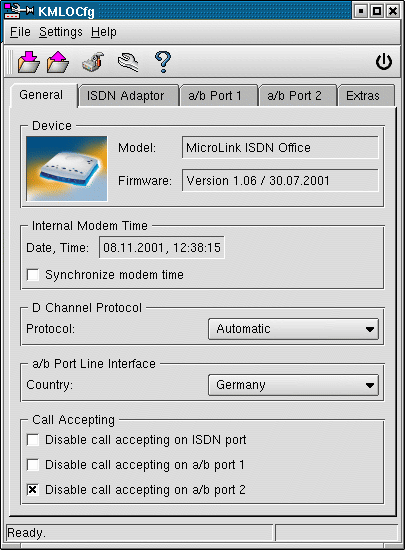This screenshot has height=550, width=405.
Task: Open the wrench configuration tool icon
Action: pyautogui.click(x=128, y=62)
